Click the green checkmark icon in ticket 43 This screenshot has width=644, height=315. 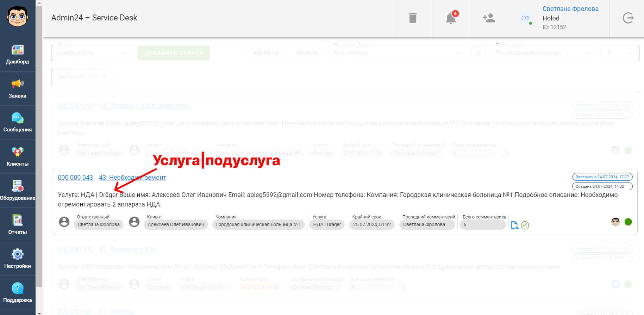525,225
